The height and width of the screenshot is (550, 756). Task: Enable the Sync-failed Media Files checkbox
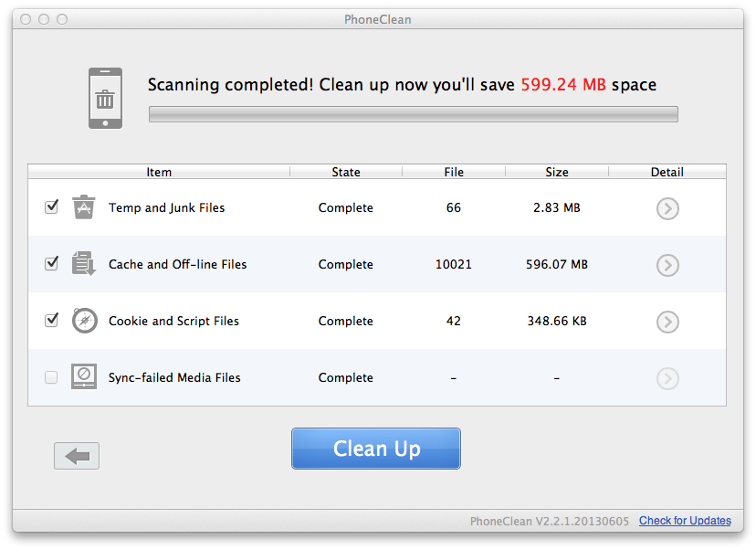[52, 377]
